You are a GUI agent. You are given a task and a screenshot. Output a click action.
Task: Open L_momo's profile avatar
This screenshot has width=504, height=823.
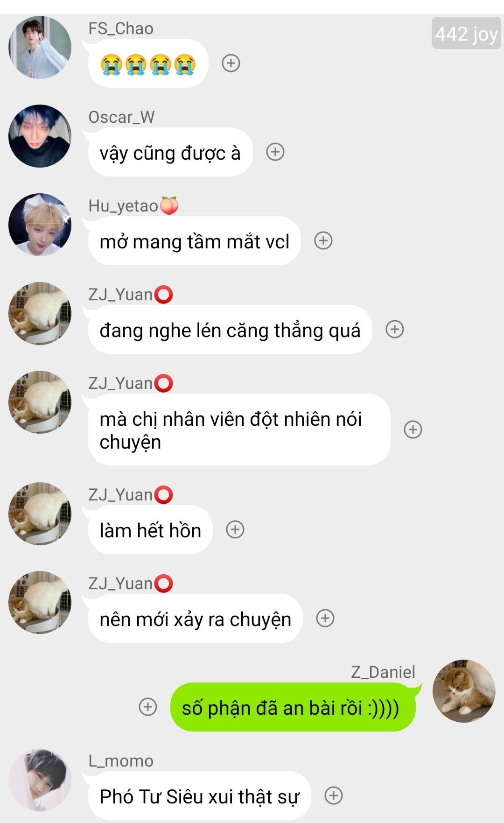pyautogui.click(x=40, y=780)
